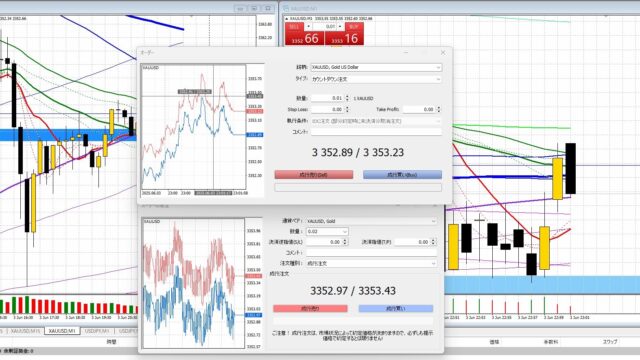Adjust the Take Profit stepper arrows
The image size is (640, 360).
(x=439, y=109)
